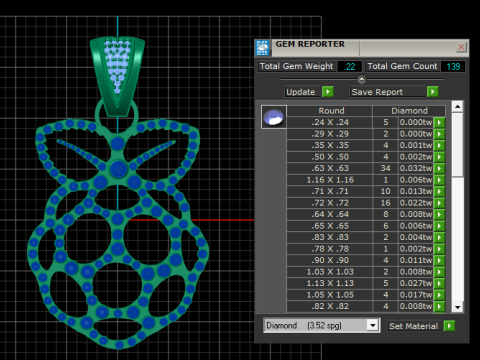This screenshot has width=480, height=360.
Task: Click green arrow on the .71 X .71 row
Action: (439, 191)
